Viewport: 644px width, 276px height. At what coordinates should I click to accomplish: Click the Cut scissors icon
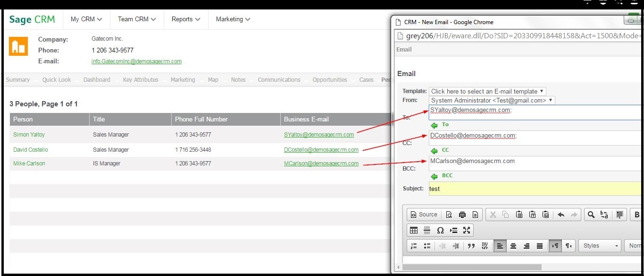click(493, 215)
